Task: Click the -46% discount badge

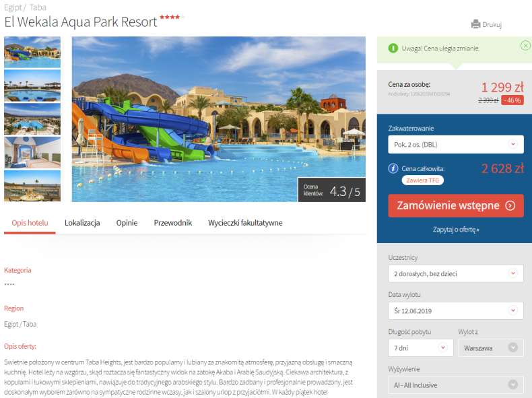Action: (512, 100)
